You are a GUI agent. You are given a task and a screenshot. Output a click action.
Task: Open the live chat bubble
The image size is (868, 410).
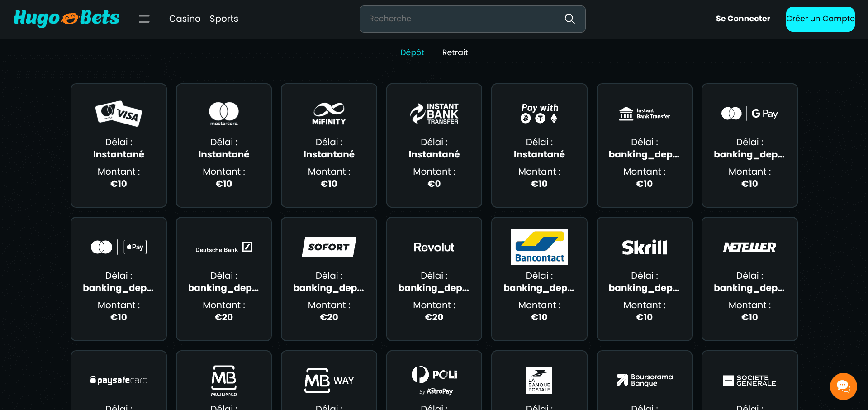coord(843,386)
